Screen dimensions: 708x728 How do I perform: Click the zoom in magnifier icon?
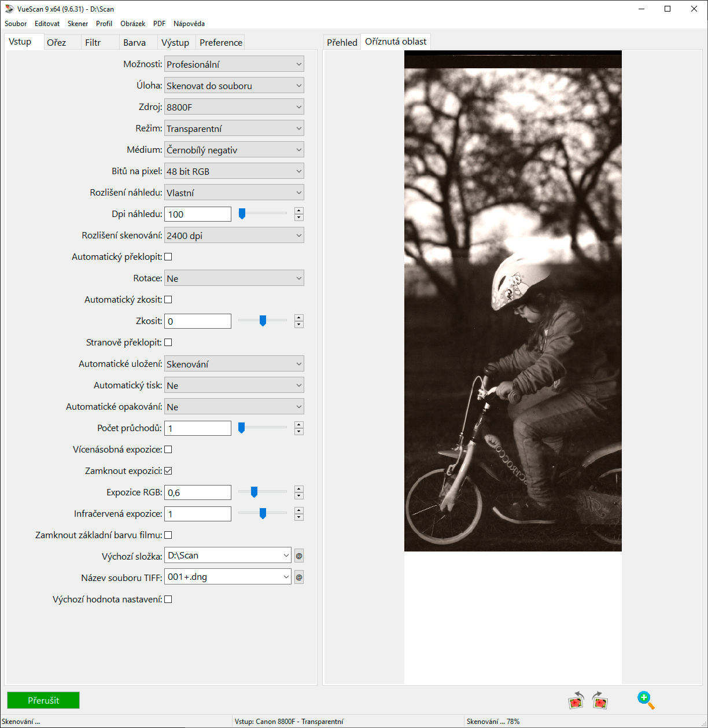[x=646, y=700]
